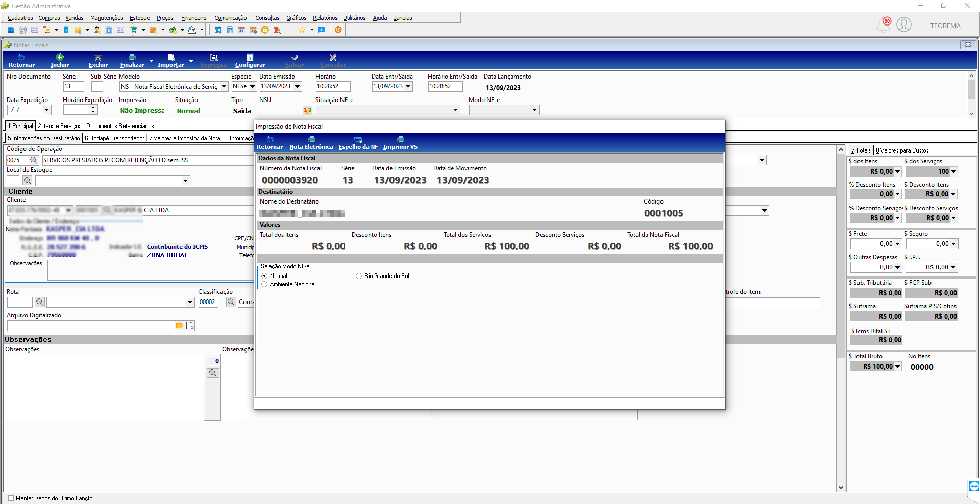The image size is (980, 504).
Task: Expand the Modelo dropdown
Action: (x=224, y=87)
